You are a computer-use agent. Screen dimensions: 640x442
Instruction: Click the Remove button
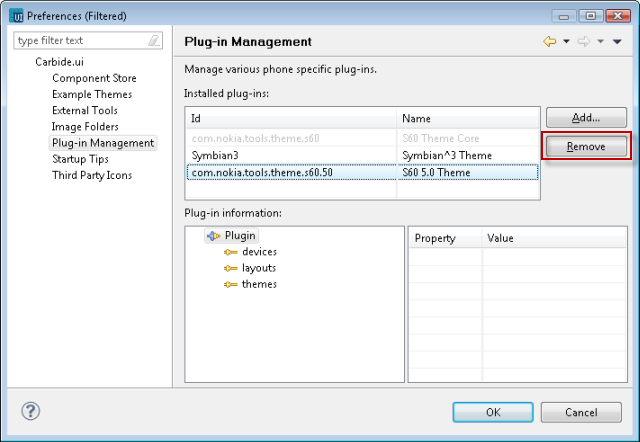[x=586, y=146]
